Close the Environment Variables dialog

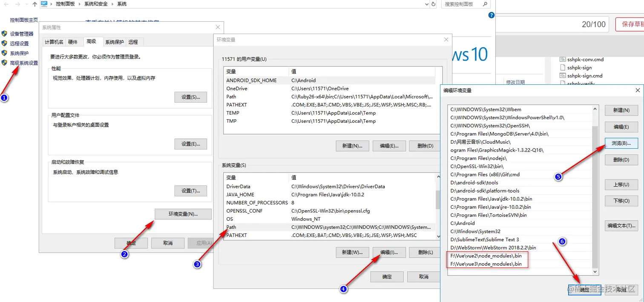click(x=446, y=40)
